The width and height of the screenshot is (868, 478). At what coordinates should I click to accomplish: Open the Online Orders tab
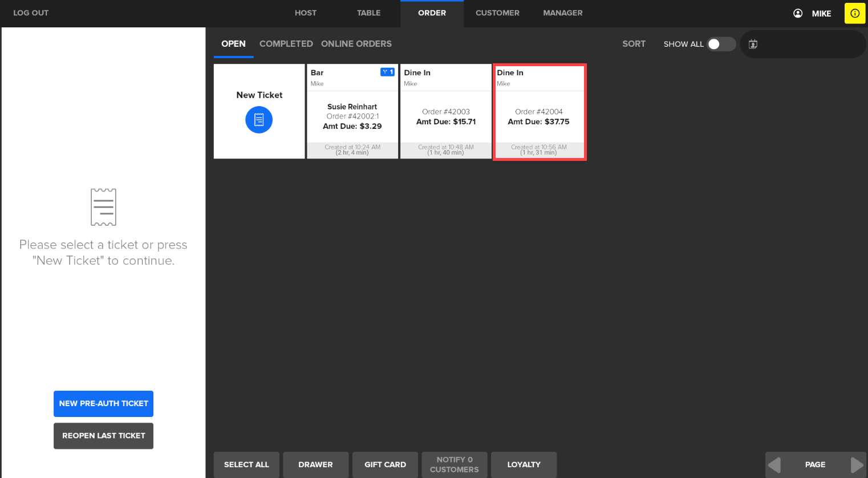tap(356, 44)
